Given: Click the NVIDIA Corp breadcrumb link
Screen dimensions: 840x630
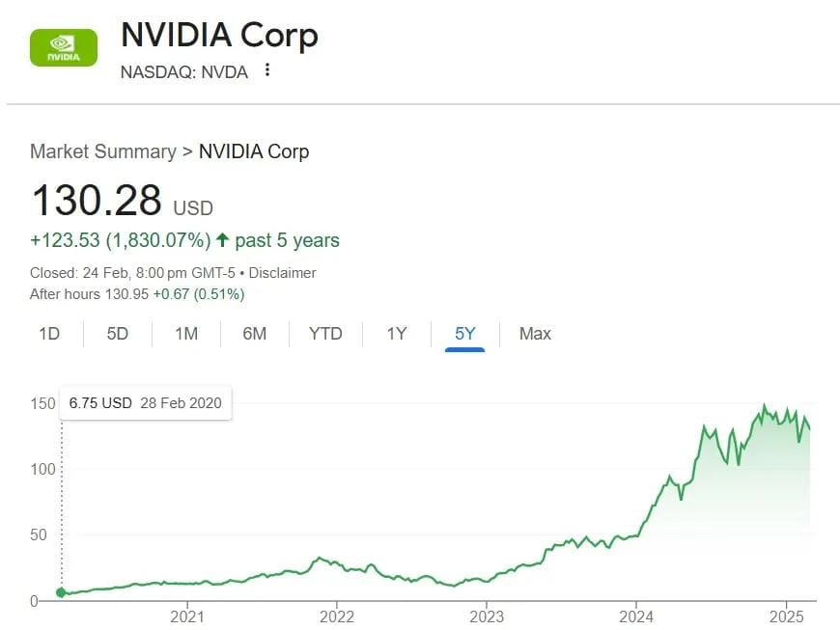Looking at the screenshot, I should click(x=254, y=151).
